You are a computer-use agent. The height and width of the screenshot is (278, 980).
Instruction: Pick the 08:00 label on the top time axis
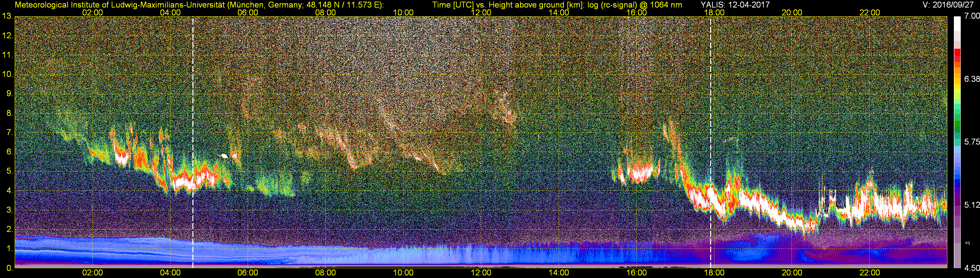pos(326,12)
